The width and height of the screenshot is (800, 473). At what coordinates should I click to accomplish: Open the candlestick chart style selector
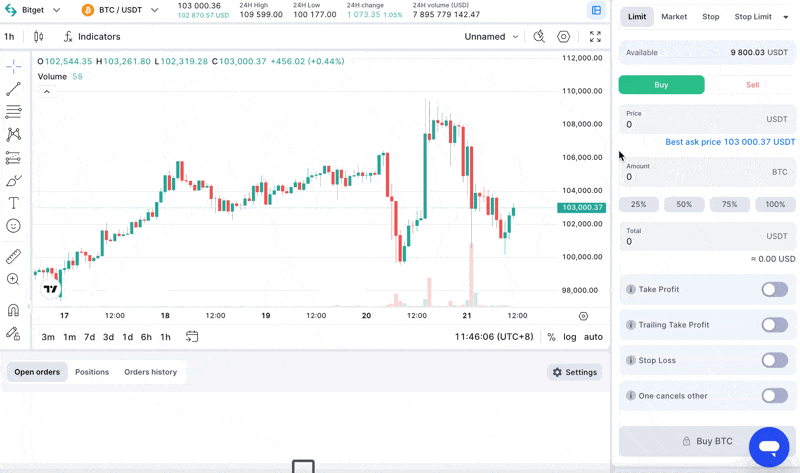[x=38, y=37]
